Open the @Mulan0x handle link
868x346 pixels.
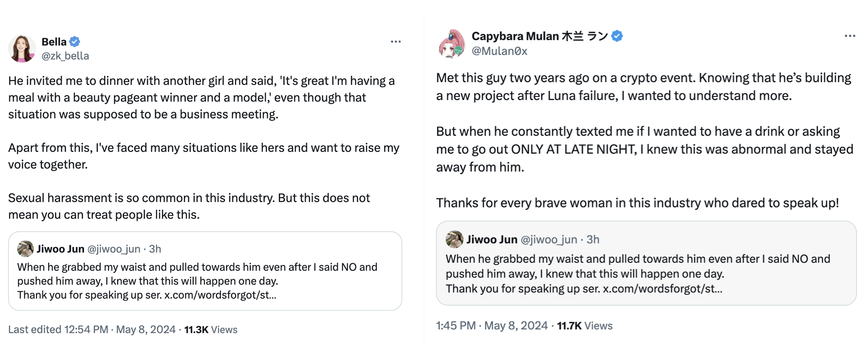[x=499, y=51]
